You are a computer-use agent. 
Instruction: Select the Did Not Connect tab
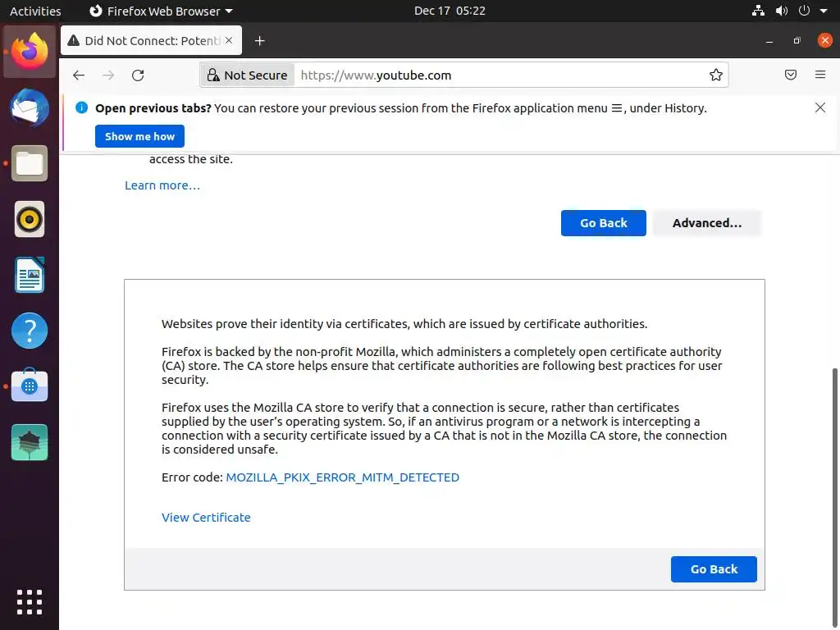(151, 40)
